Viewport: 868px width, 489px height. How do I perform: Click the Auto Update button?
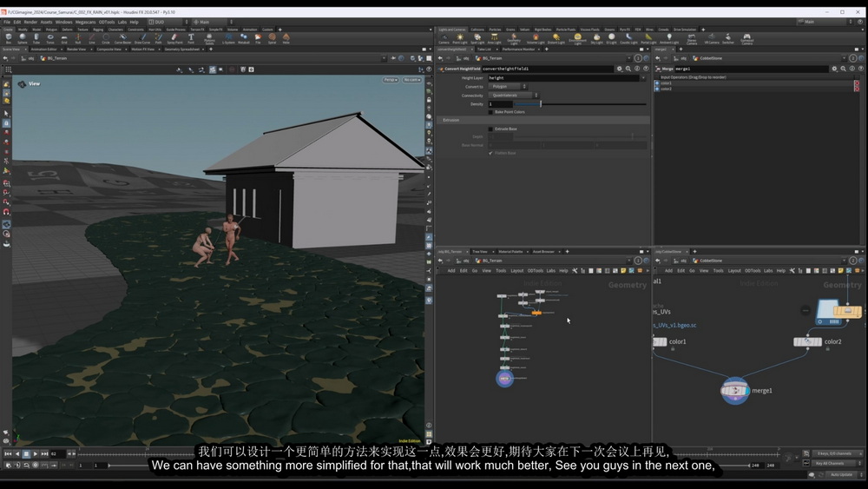841,474
